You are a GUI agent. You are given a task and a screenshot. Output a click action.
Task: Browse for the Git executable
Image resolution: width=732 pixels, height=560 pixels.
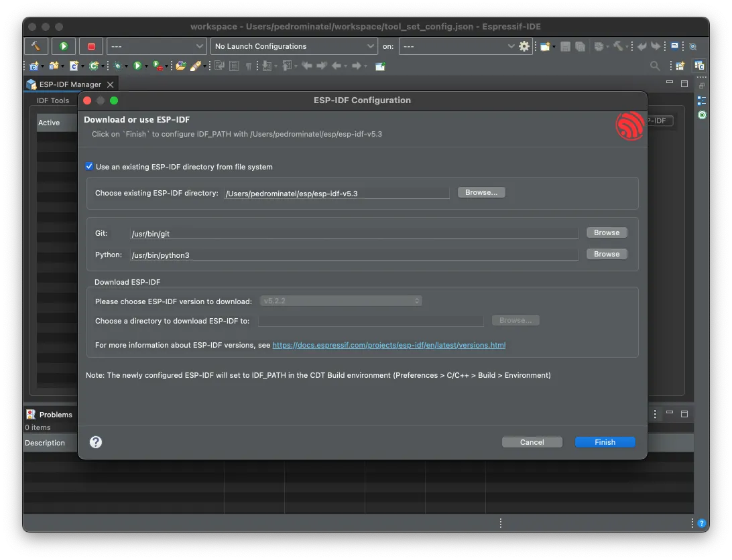point(607,232)
